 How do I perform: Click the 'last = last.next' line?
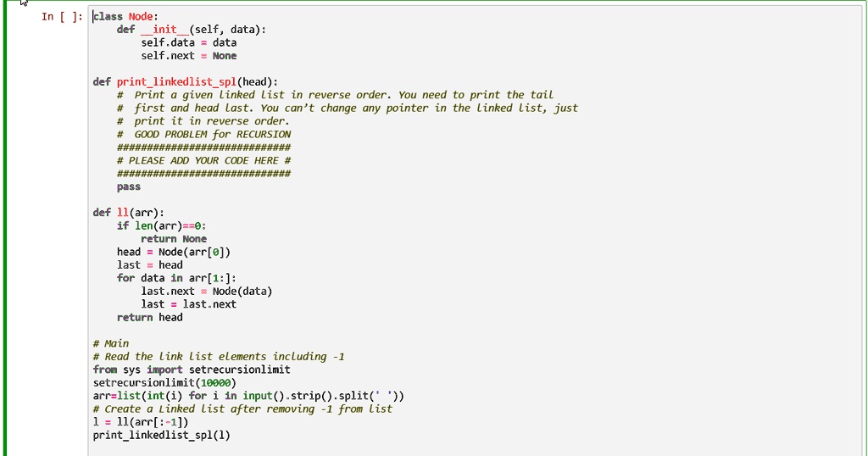188,304
